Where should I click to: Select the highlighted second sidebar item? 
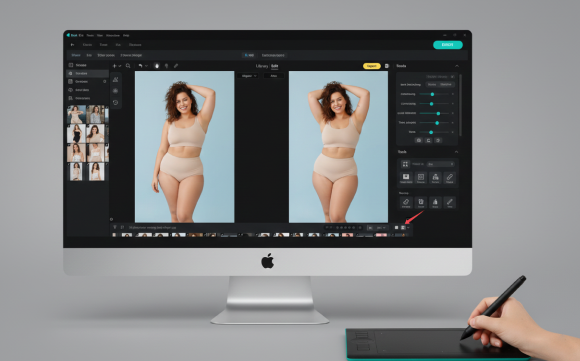pyautogui.click(x=87, y=74)
